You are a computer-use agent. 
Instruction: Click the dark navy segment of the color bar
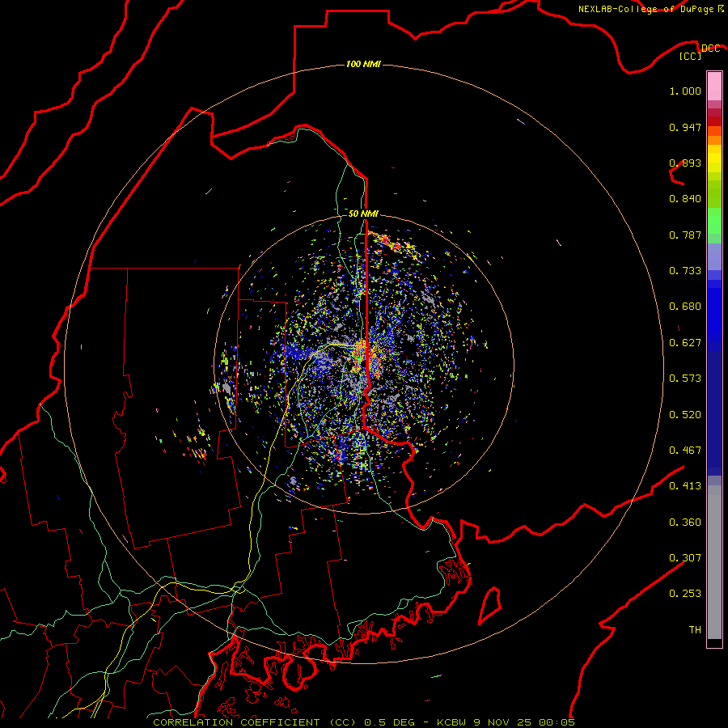coord(714,413)
